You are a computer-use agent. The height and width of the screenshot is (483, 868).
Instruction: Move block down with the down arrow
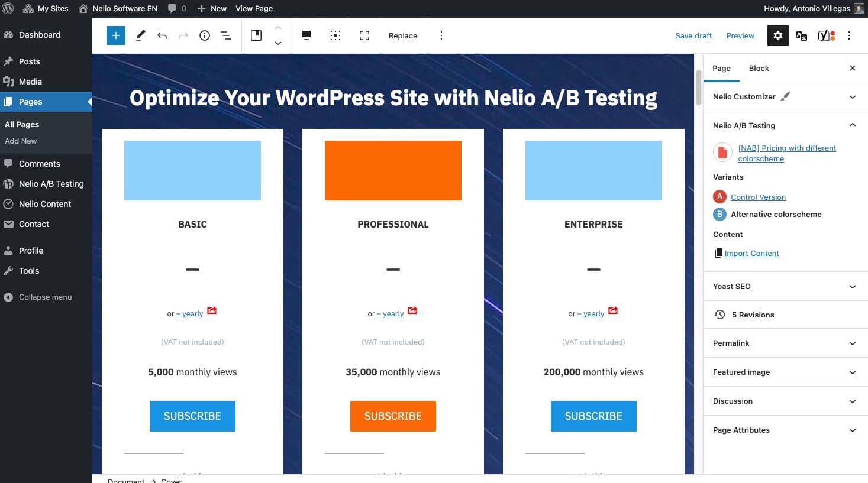coord(278,43)
